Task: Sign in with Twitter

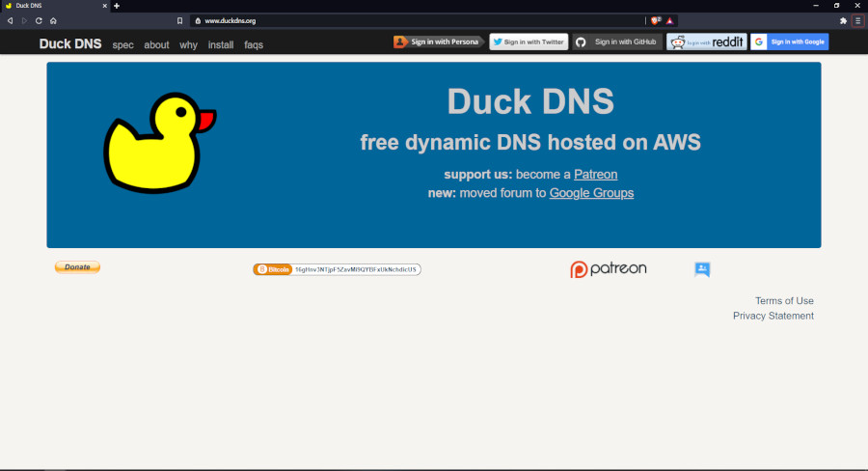Action: click(529, 42)
